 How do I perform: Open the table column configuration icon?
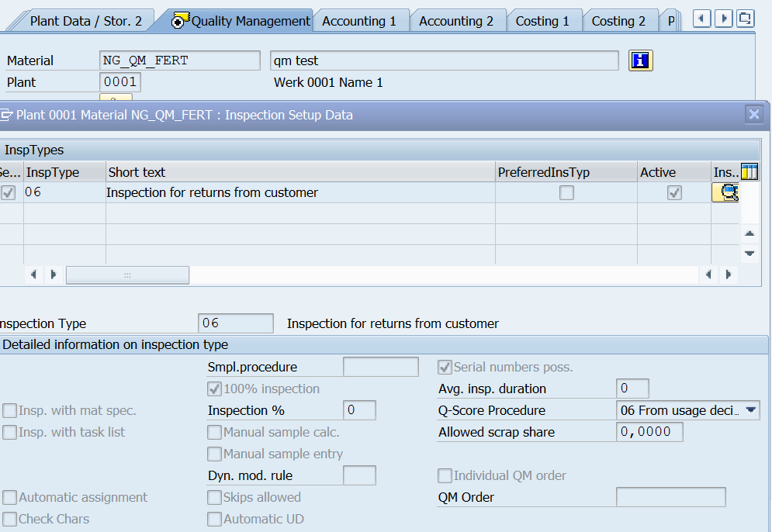749,171
